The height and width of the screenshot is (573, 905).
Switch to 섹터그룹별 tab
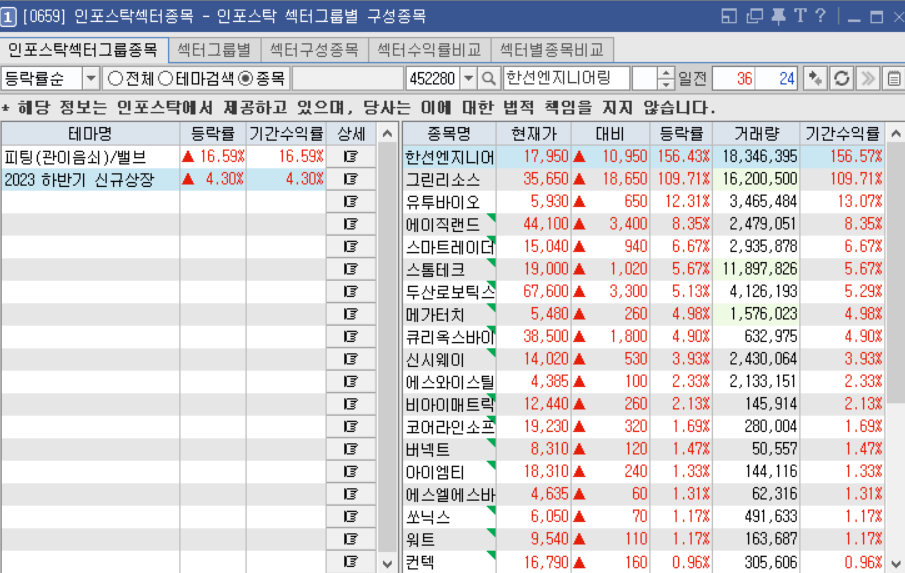coord(214,50)
